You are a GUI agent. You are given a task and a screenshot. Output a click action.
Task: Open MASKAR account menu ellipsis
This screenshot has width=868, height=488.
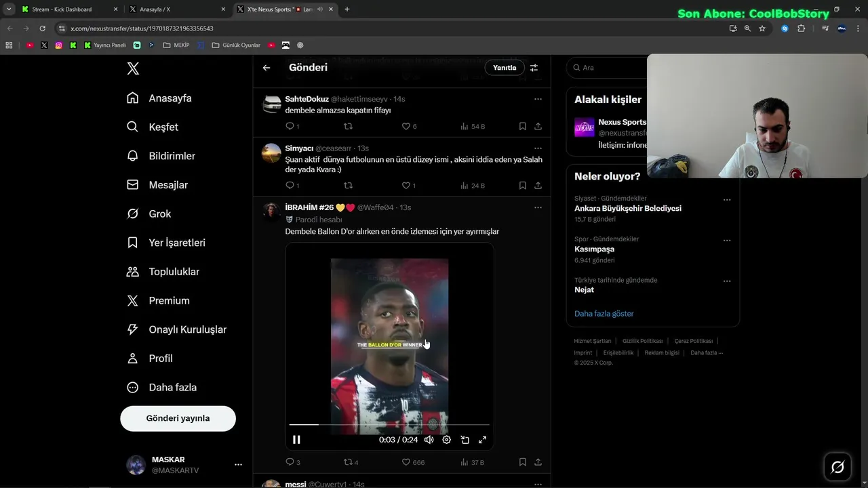tap(238, 465)
